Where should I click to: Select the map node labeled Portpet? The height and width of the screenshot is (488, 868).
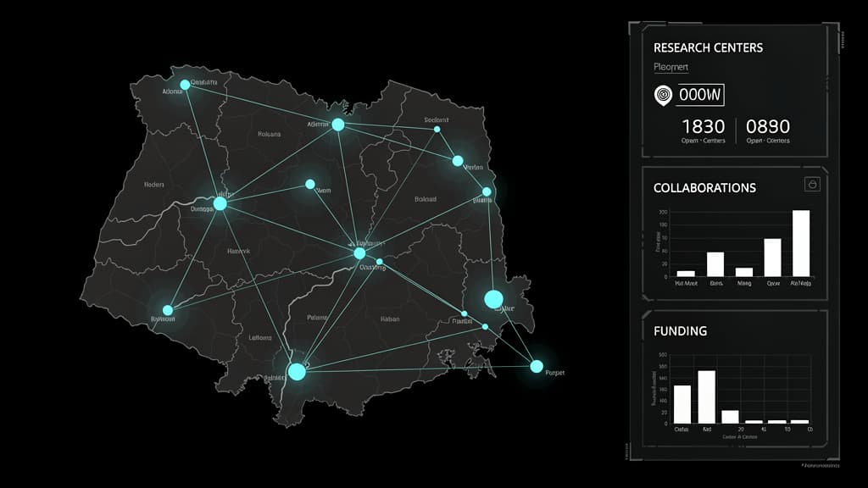[x=536, y=366]
